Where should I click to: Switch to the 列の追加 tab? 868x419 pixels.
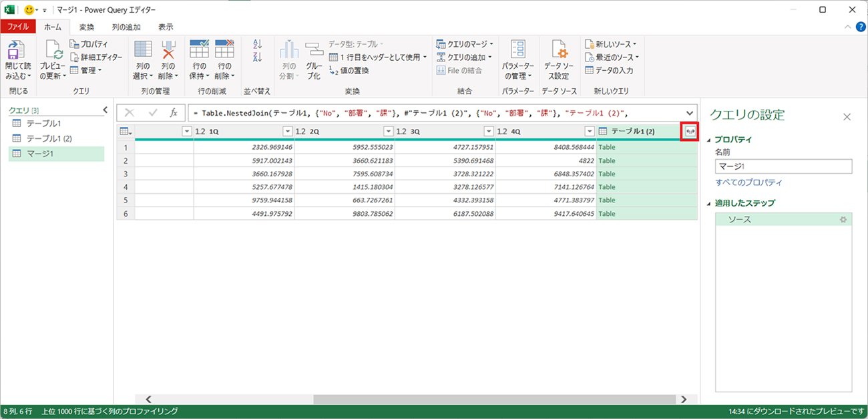click(126, 27)
